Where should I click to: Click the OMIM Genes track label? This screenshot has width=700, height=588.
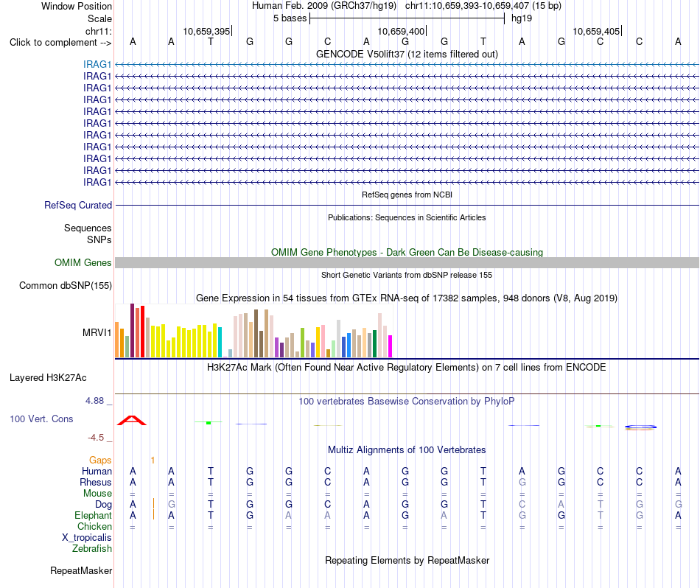[83, 262]
